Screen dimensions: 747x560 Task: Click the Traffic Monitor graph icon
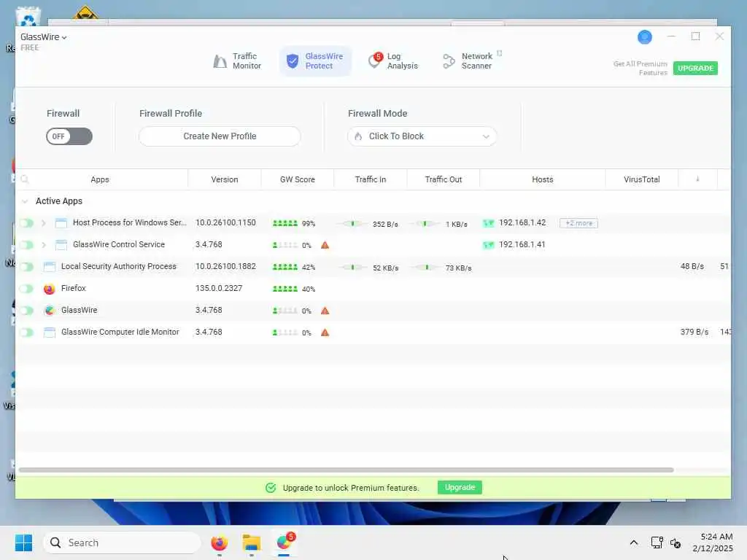tap(220, 61)
